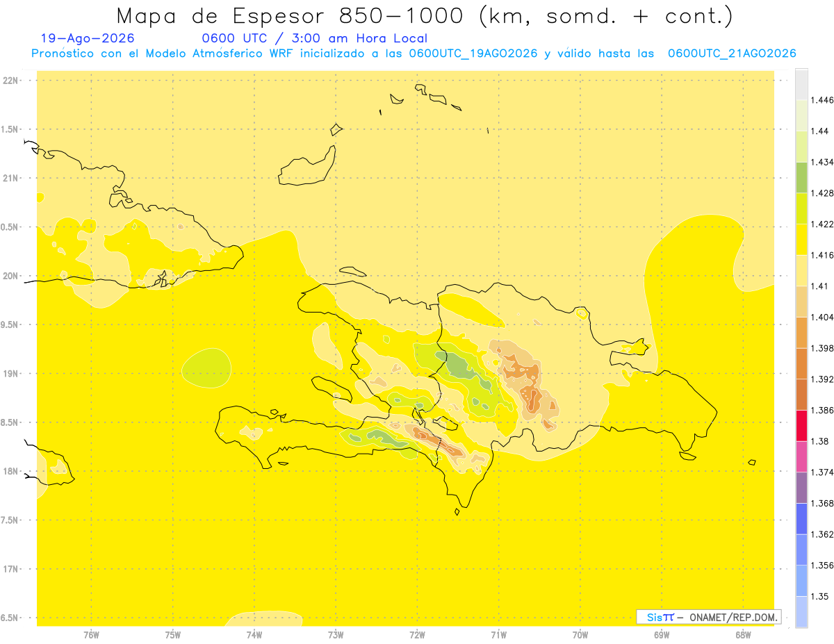Click the latitude label "19N"

point(12,374)
